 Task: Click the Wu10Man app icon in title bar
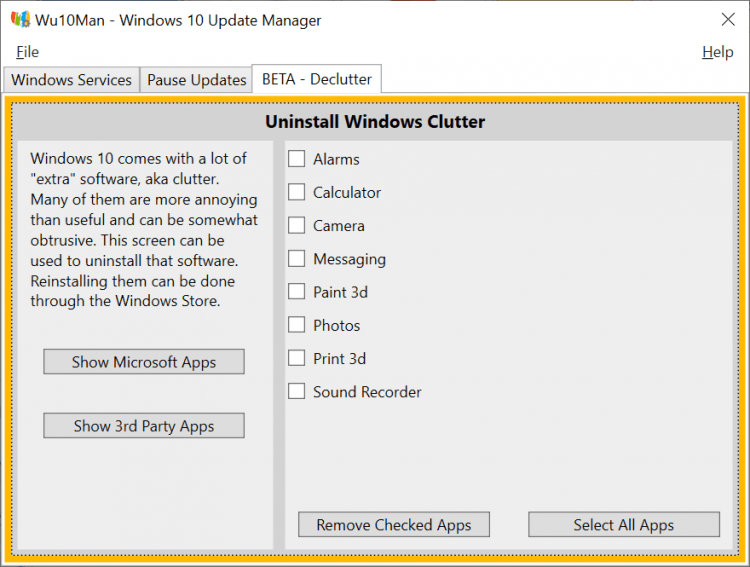click(x=20, y=20)
